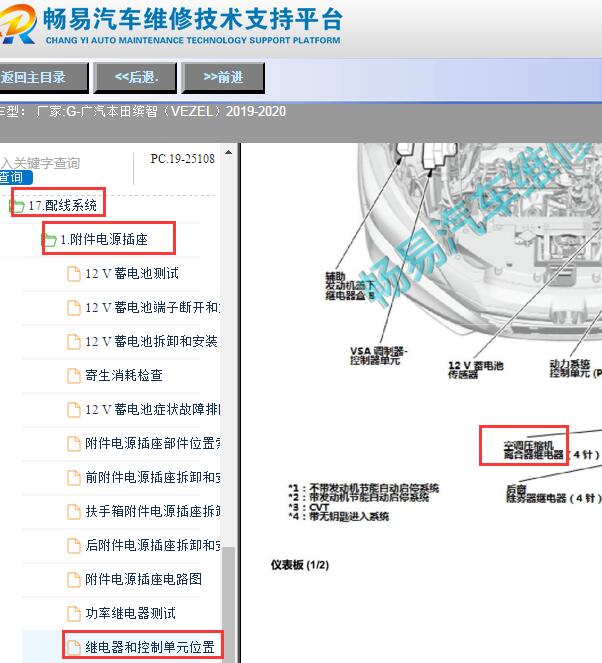Viewport: 602px width, 663px height.
Task: Open the 12 V 蓄电池拆卸和安装 page
Action: tap(151, 341)
